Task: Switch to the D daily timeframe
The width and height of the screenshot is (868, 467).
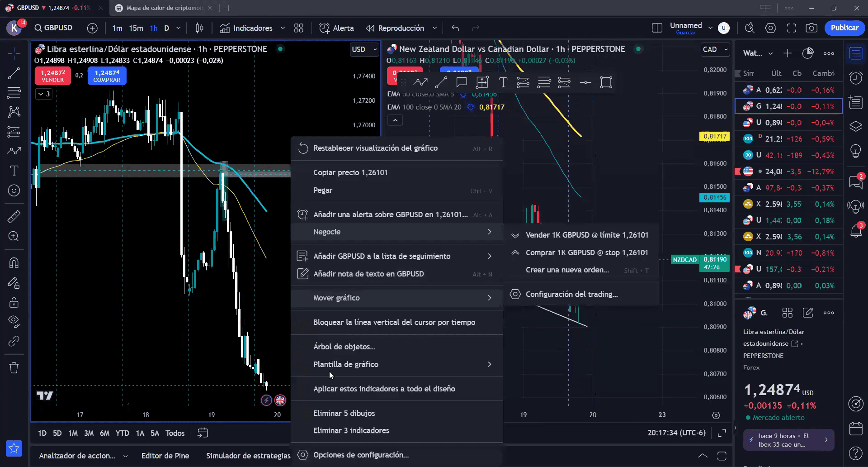Action: (166, 28)
